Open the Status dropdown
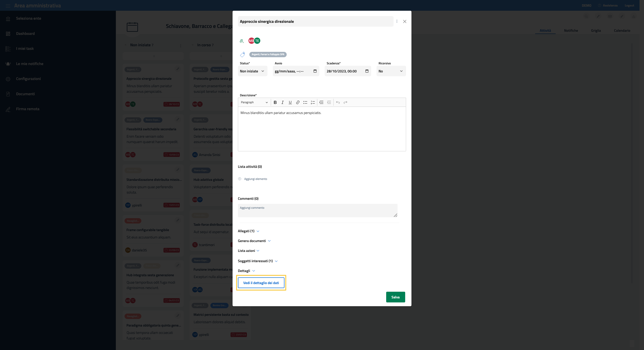The width and height of the screenshot is (644, 350). pyautogui.click(x=252, y=71)
